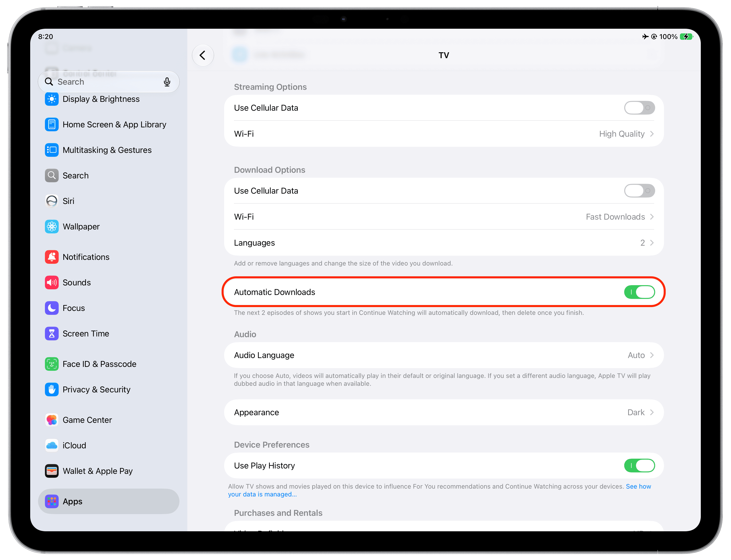Select Screen Time in sidebar
731x560 pixels.
(x=109, y=334)
